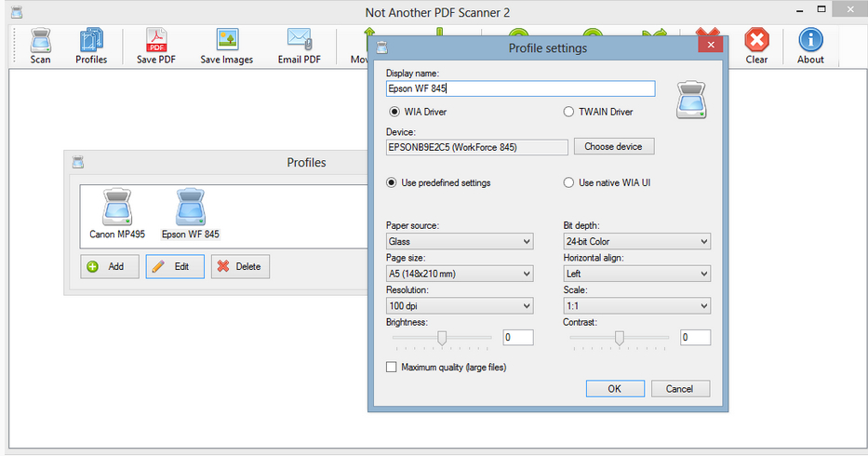Click the Save PDF toolbar icon
The height and width of the screenshot is (456, 868).
coord(156,46)
